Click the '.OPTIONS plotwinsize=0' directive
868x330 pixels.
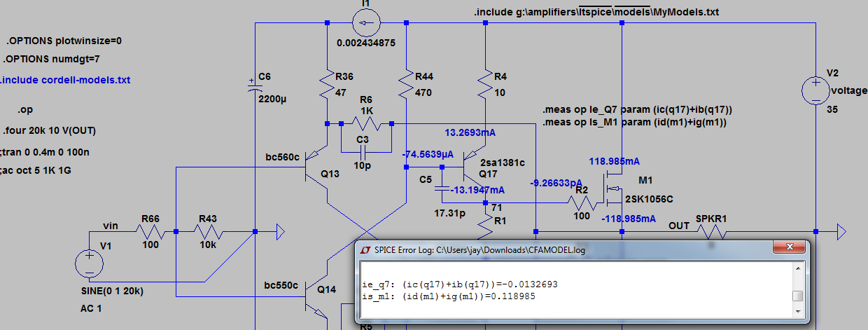tap(64, 40)
